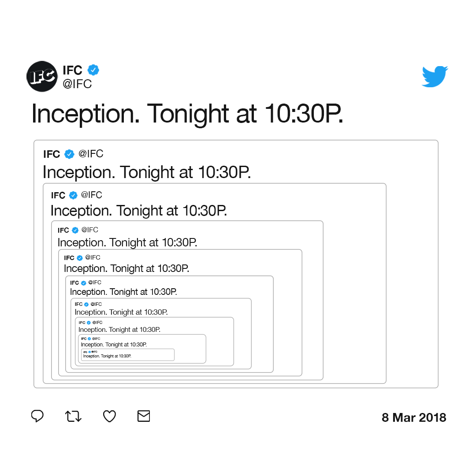This screenshot has width=476, height=476.
Task: Open the smallest innermost quoted tweet box
Action: [128, 354]
